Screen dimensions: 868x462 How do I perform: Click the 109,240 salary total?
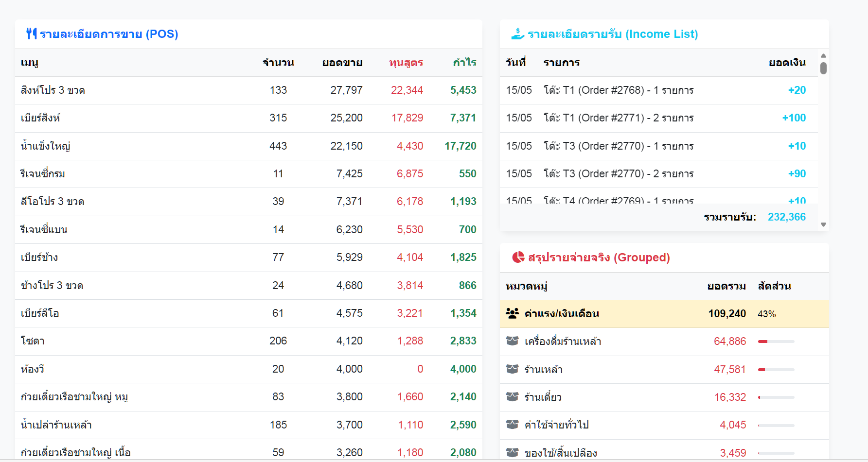click(x=727, y=314)
